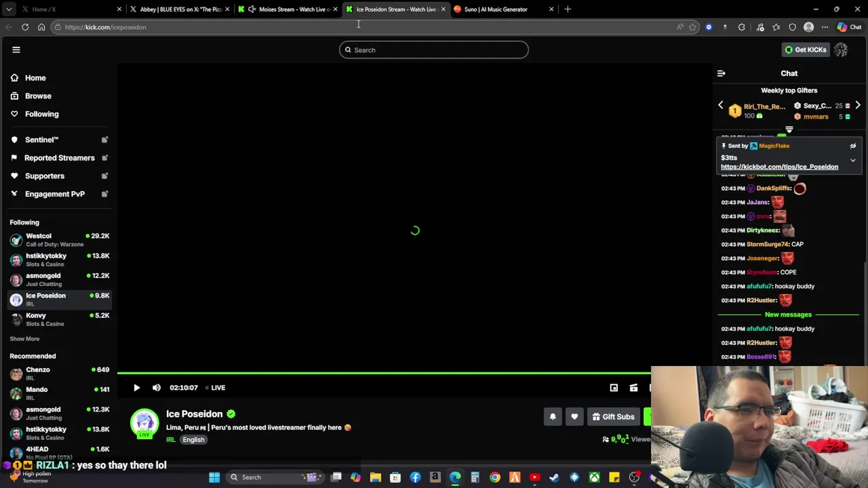Viewport: 868px width, 488px height.
Task: Go to previous weekly top gifters
Action: point(721,106)
